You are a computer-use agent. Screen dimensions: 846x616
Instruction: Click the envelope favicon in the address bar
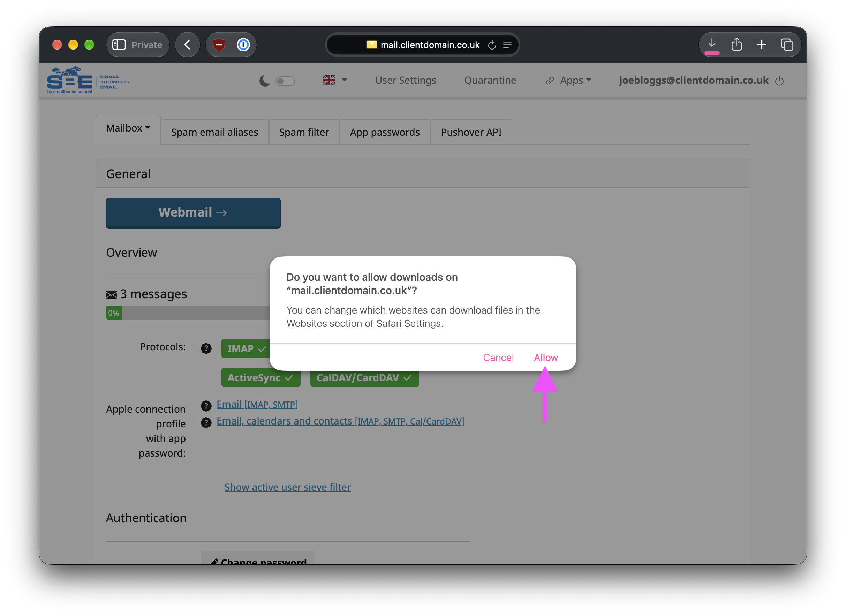click(371, 45)
